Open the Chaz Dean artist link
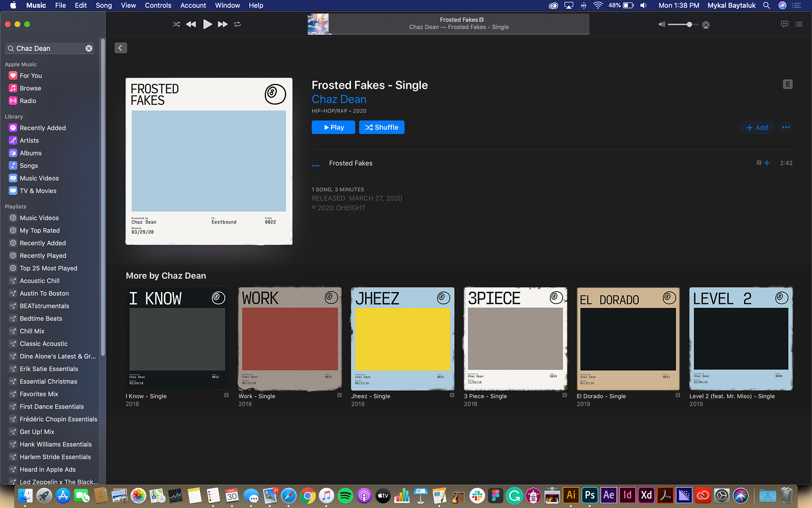Screen dimensions: 812x508 (339, 99)
